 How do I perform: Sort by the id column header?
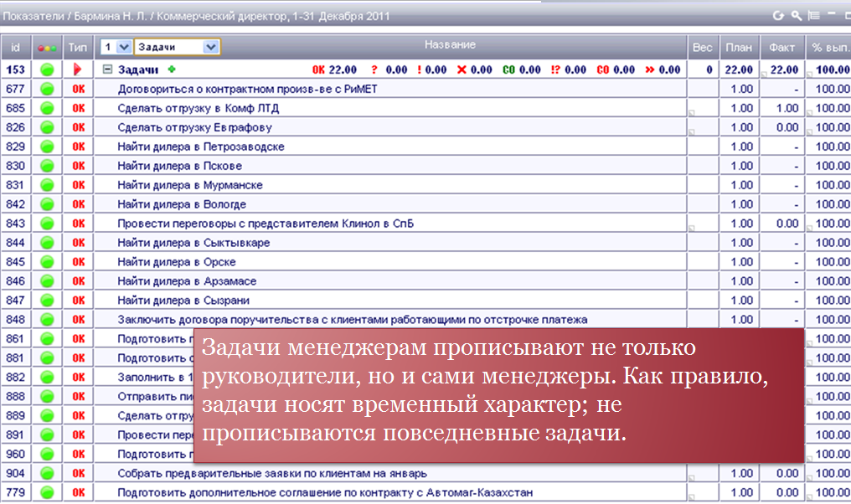click(x=15, y=48)
